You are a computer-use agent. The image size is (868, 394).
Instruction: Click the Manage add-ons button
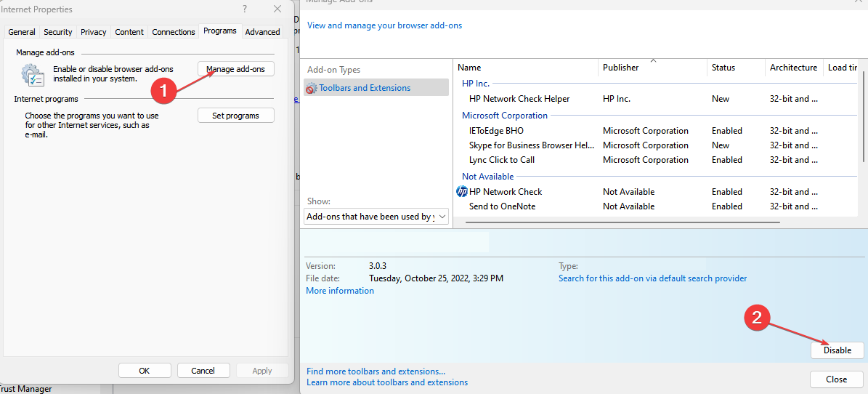coord(235,69)
